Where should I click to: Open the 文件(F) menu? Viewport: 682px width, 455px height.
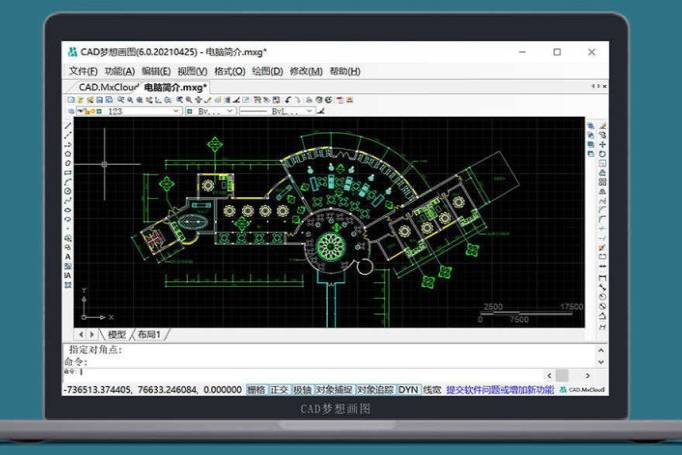coord(83,71)
